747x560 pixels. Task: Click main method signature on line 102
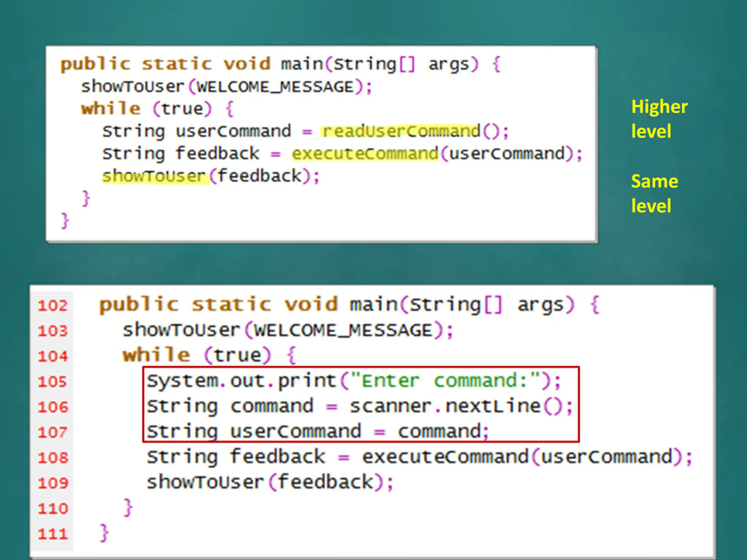click(349, 305)
